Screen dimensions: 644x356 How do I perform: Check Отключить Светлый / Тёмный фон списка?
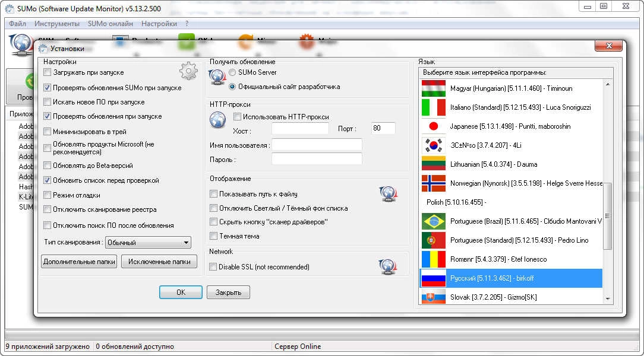point(213,208)
